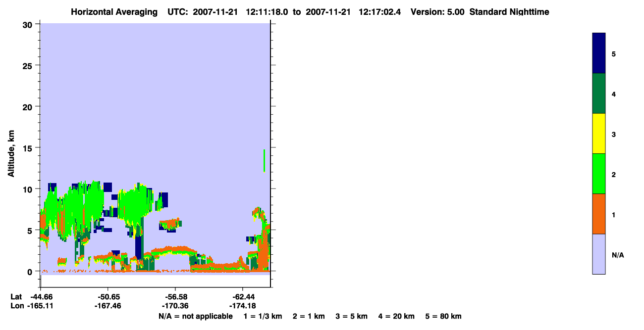Click longitude value -165.11
Image resolution: width=644 pixels, height=330 pixels.
(41, 306)
